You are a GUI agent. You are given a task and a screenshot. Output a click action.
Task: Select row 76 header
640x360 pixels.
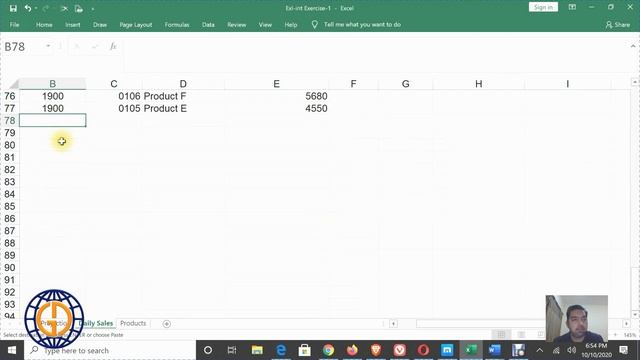tap(10, 96)
